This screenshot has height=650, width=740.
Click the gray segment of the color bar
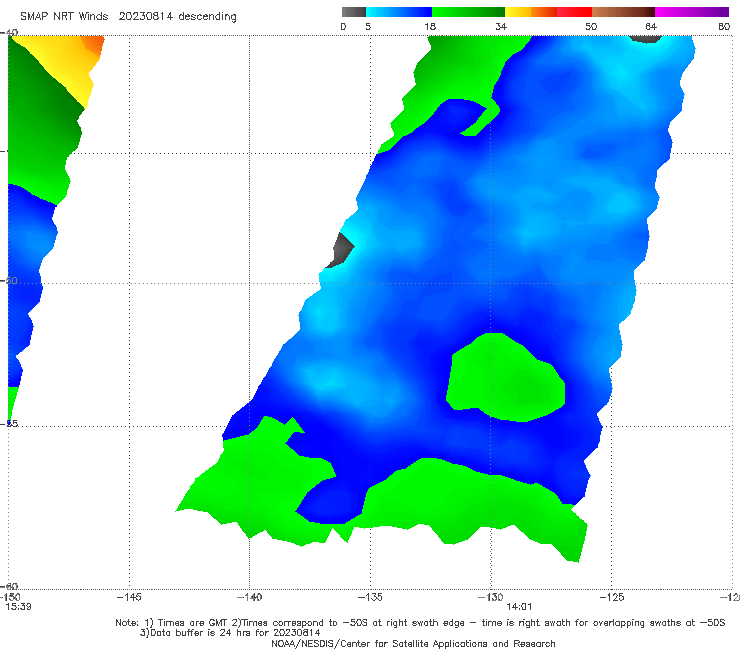click(353, 12)
